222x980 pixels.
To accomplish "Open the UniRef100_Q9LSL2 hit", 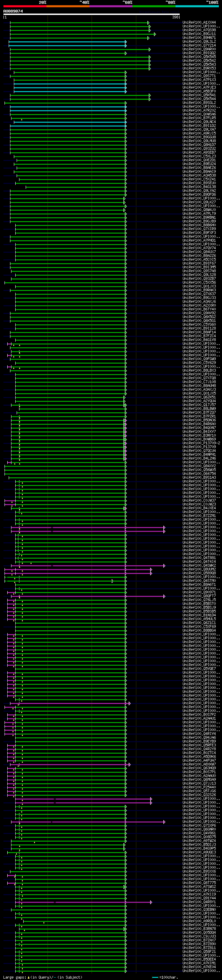I will point(199,41).
